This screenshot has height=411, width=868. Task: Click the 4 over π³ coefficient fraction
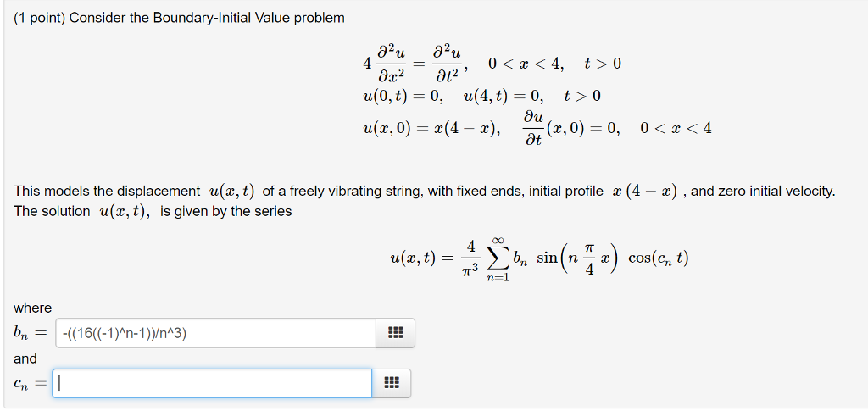coord(470,259)
